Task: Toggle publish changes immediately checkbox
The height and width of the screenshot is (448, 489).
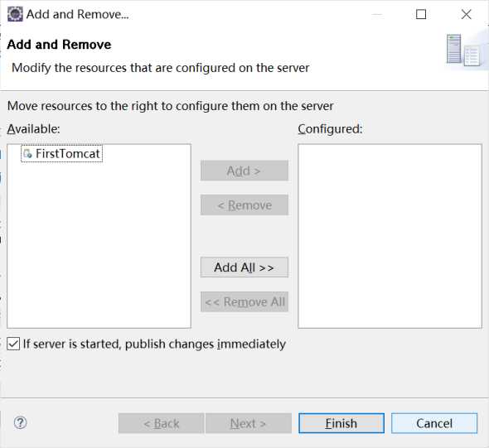Action: (13, 344)
